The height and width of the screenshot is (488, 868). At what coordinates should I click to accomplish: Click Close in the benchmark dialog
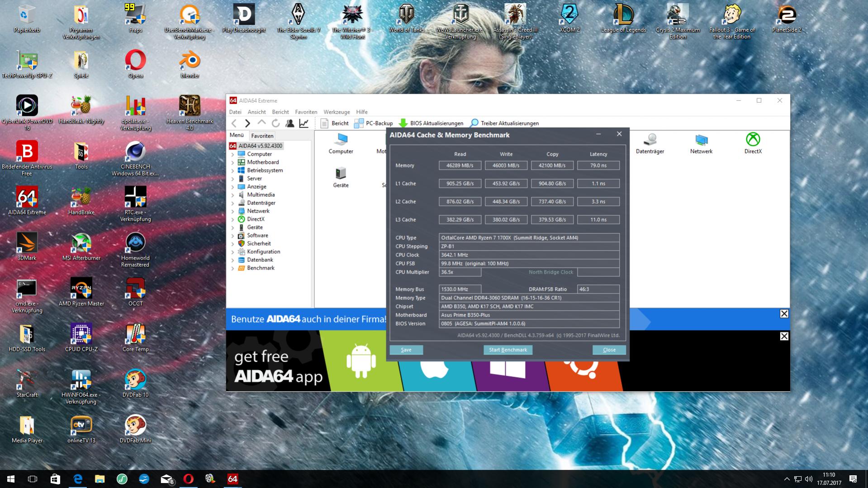click(609, 350)
